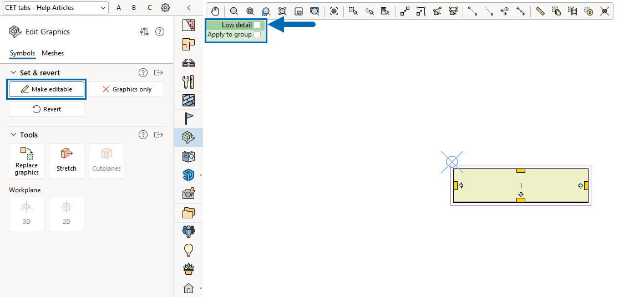Screen dimensions: 644x297
Task: Open the people group sidebar tab
Action: pyautogui.click(x=188, y=232)
